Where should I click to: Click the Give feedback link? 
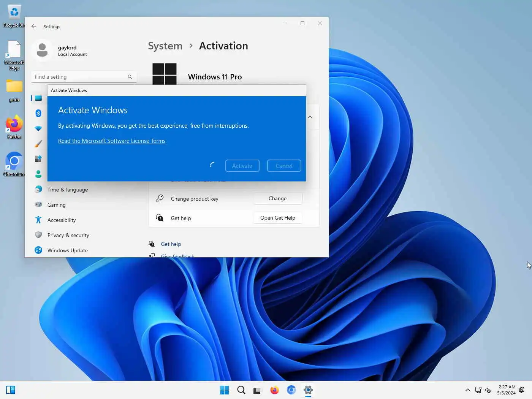[177, 255]
